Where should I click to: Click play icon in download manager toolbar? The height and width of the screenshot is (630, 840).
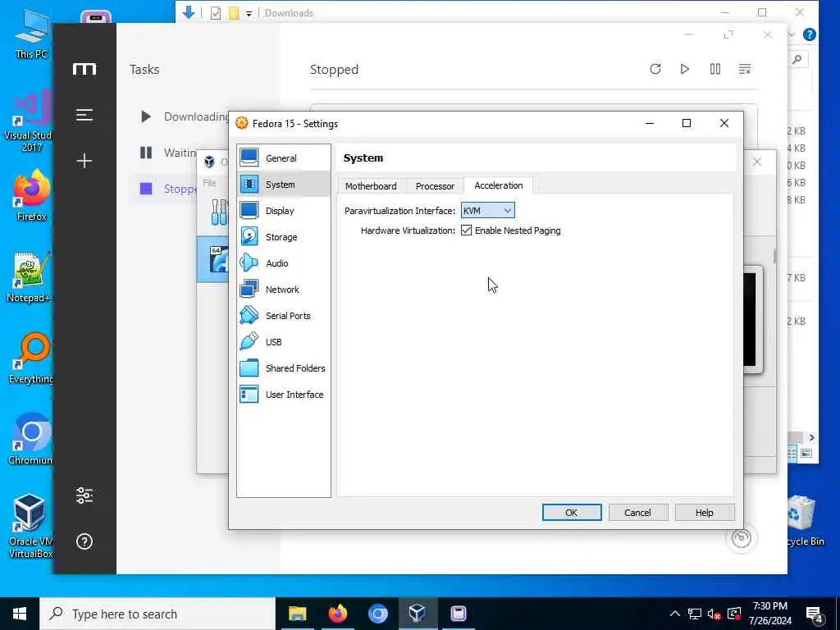click(x=685, y=69)
